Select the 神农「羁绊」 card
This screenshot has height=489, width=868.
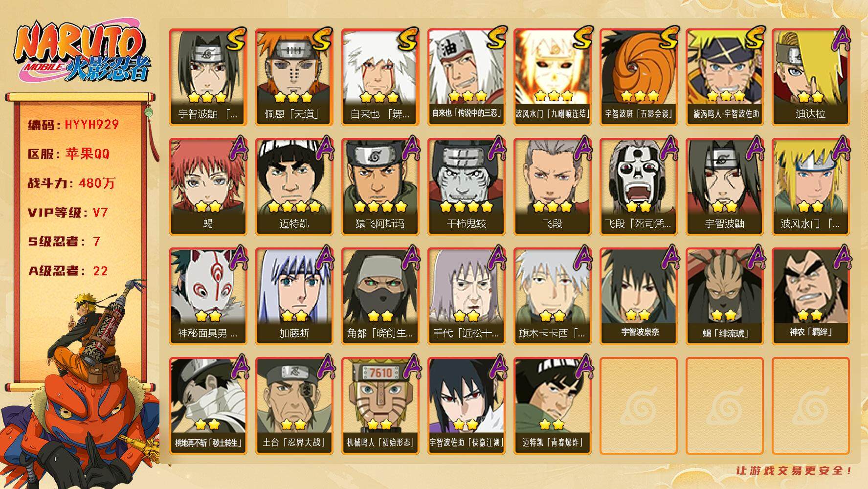[x=810, y=296]
